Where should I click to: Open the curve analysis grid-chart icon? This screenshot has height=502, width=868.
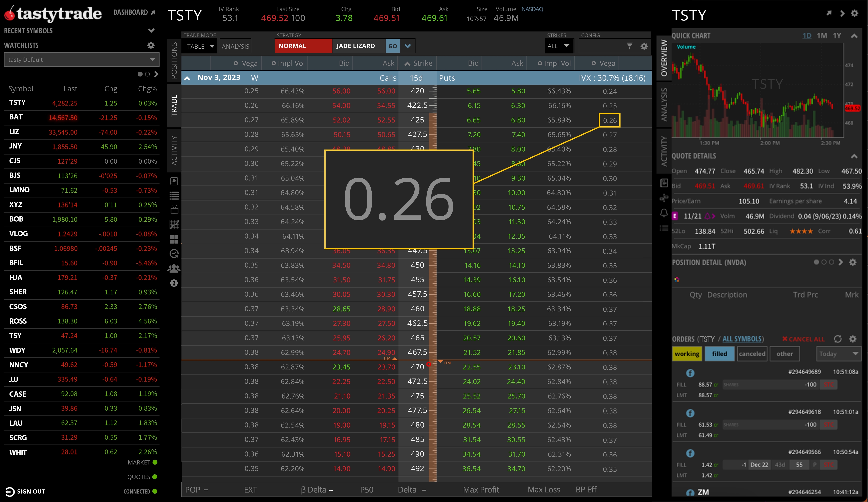pos(174,225)
